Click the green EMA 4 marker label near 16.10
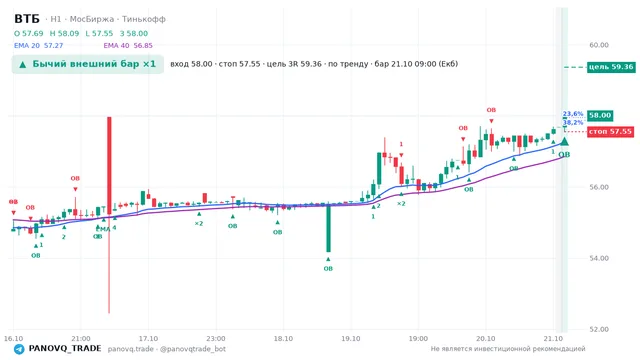 [106, 229]
